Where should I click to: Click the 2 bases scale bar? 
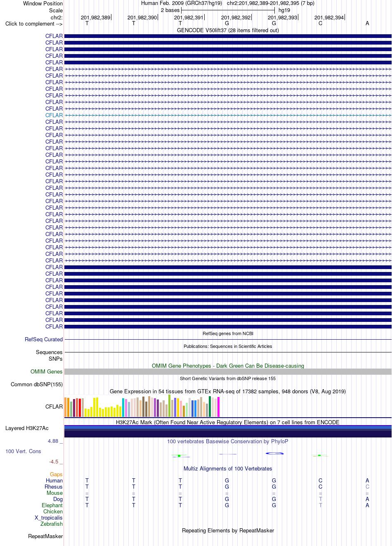(228, 10)
